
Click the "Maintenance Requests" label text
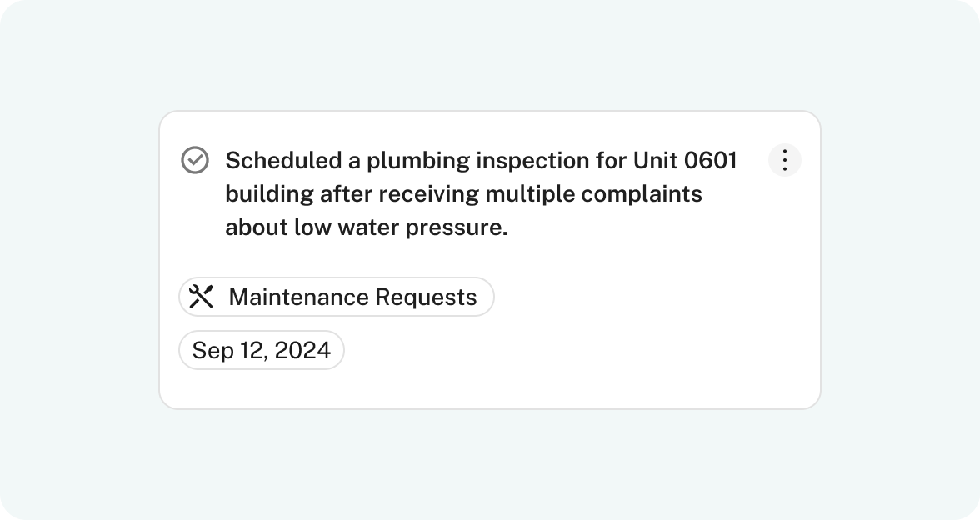click(353, 297)
